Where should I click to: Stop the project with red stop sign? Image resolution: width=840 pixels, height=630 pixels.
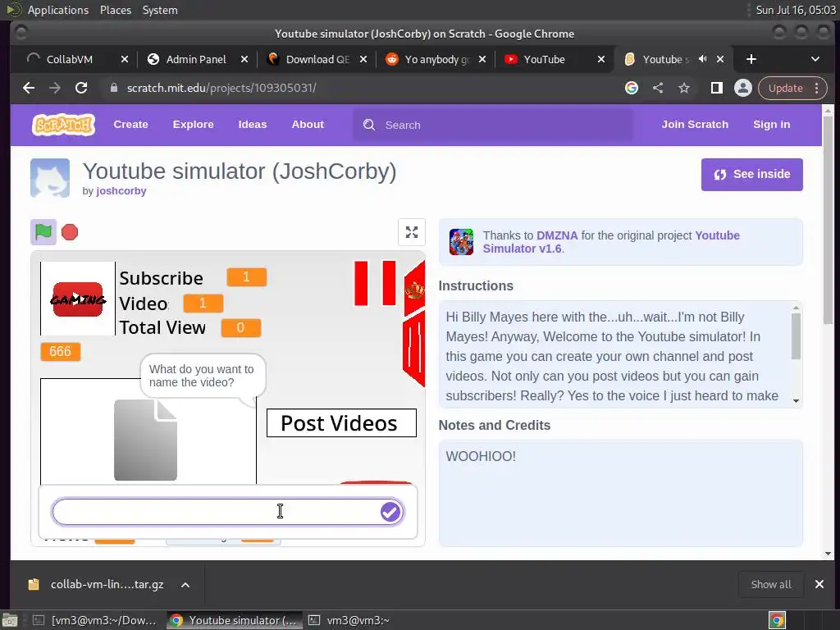[x=70, y=232]
